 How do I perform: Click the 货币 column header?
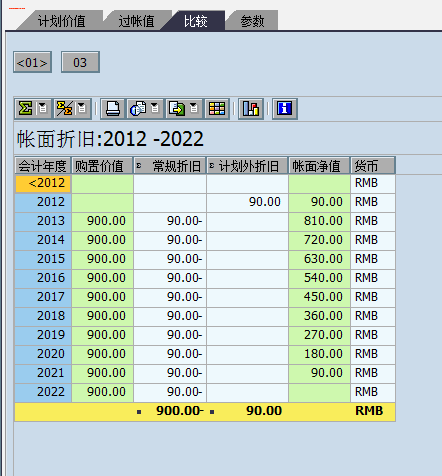click(x=373, y=166)
